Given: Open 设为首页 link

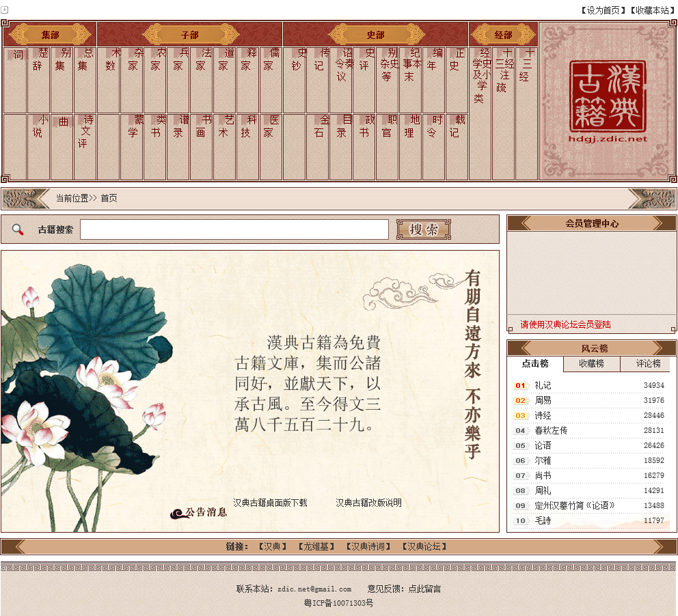Looking at the screenshot, I should [603, 10].
